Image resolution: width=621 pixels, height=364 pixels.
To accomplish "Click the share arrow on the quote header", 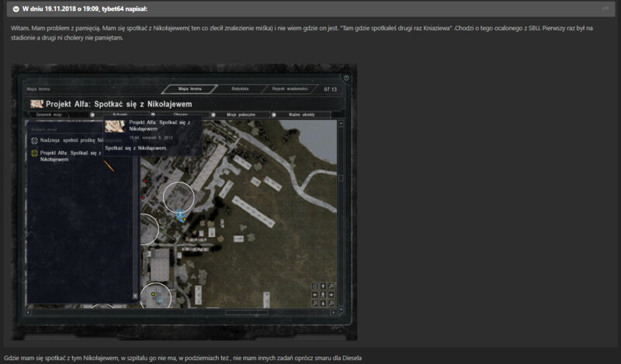I will click(x=606, y=9).
